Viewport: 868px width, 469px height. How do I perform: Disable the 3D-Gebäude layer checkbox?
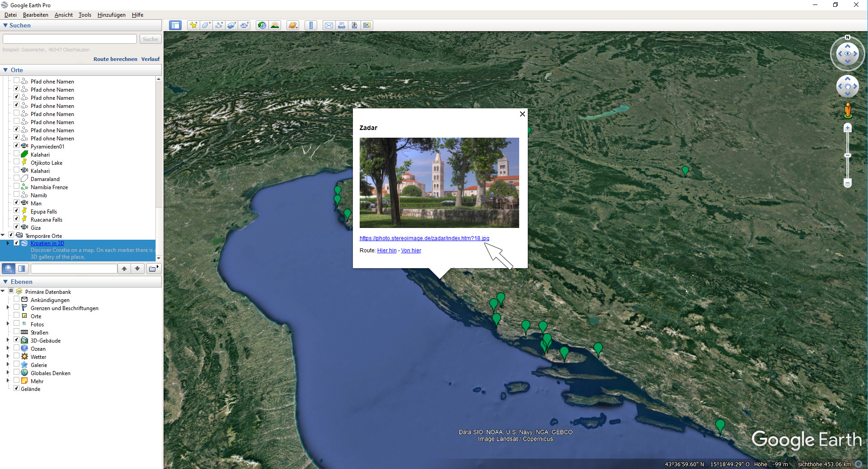click(x=17, y=340)
